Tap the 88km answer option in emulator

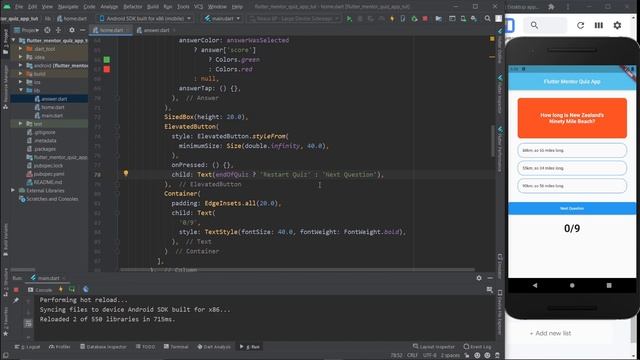pos(572,150)
